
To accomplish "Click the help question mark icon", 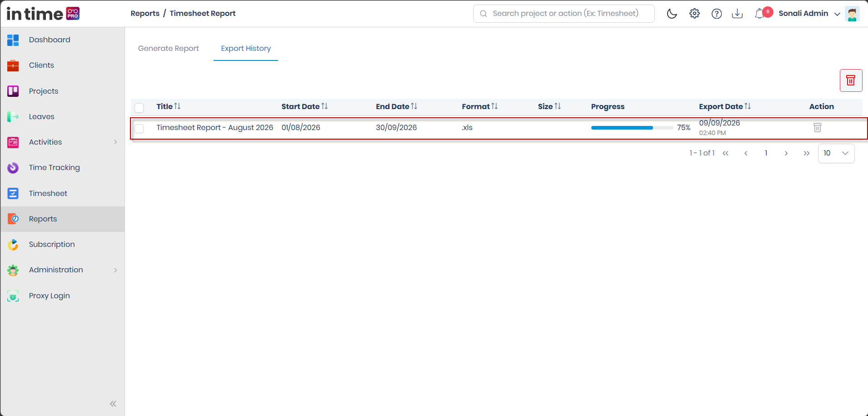I will [717, 14].
